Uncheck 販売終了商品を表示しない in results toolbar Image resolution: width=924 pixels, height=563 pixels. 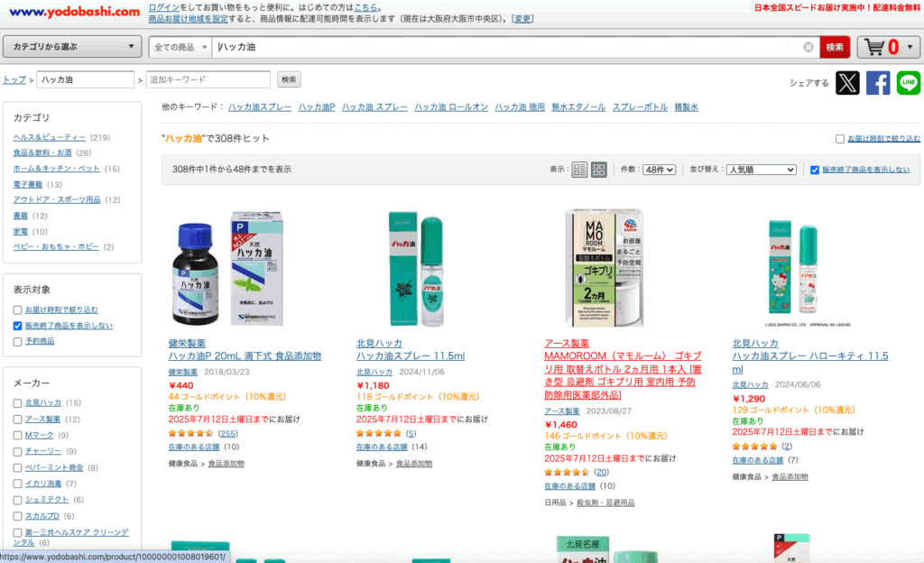815,170
